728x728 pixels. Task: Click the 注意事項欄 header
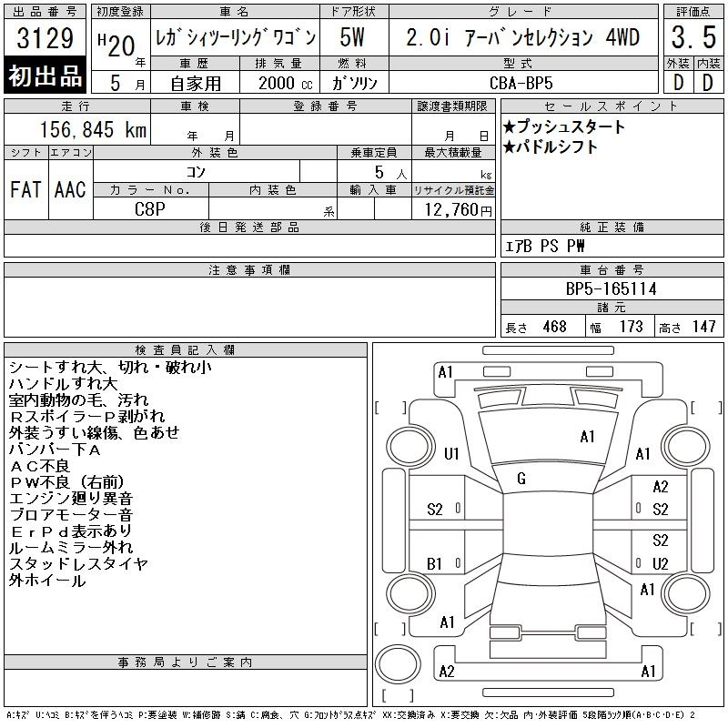pos(249,269)
